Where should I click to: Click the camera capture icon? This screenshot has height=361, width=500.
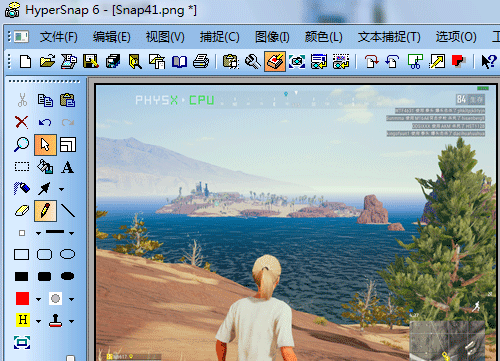297,62
